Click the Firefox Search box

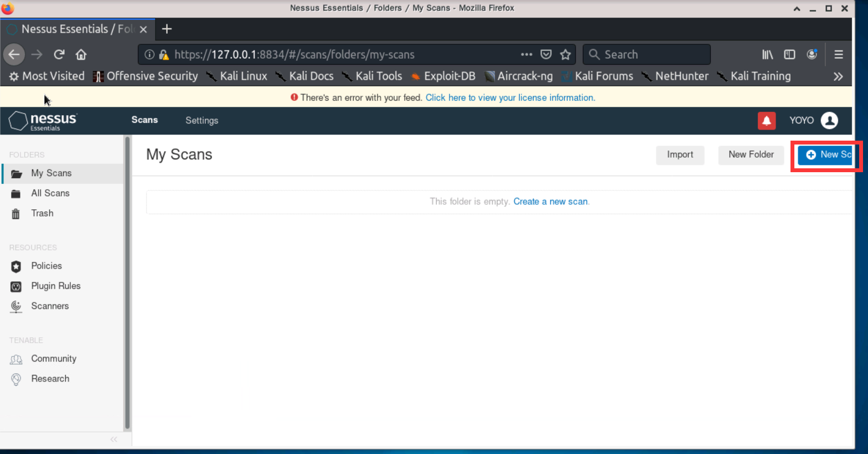[x=647, y=54]
